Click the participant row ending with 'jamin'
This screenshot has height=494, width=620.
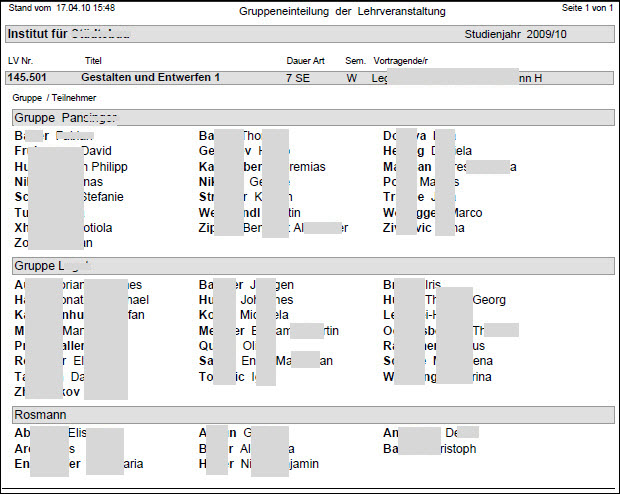pyautogui.click(x=259, y=464)
